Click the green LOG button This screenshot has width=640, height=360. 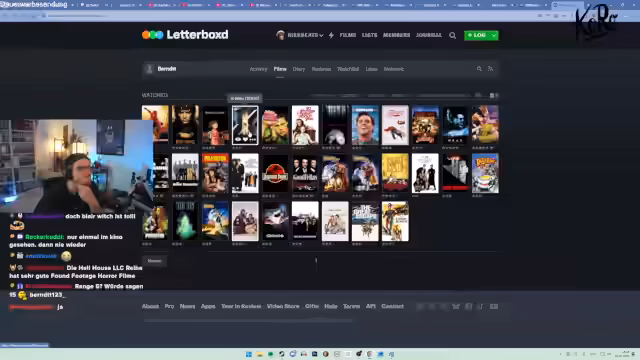click(x=477, y=36)
